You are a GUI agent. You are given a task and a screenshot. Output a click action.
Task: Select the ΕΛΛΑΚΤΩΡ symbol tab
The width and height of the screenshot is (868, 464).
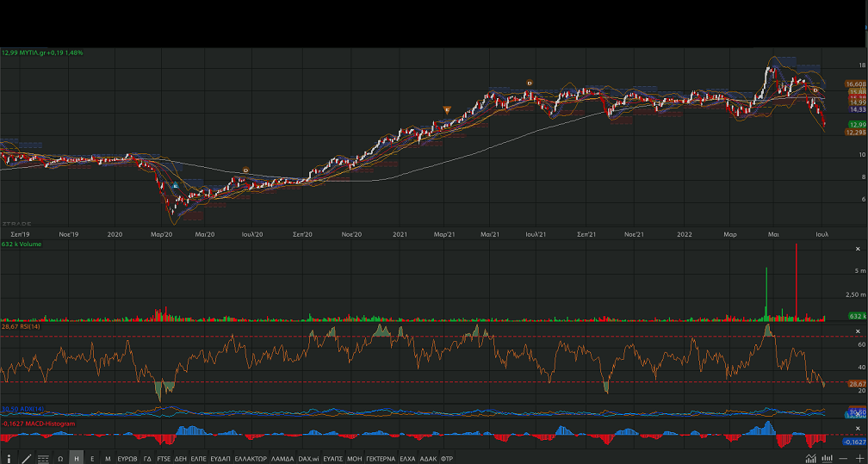250,459
